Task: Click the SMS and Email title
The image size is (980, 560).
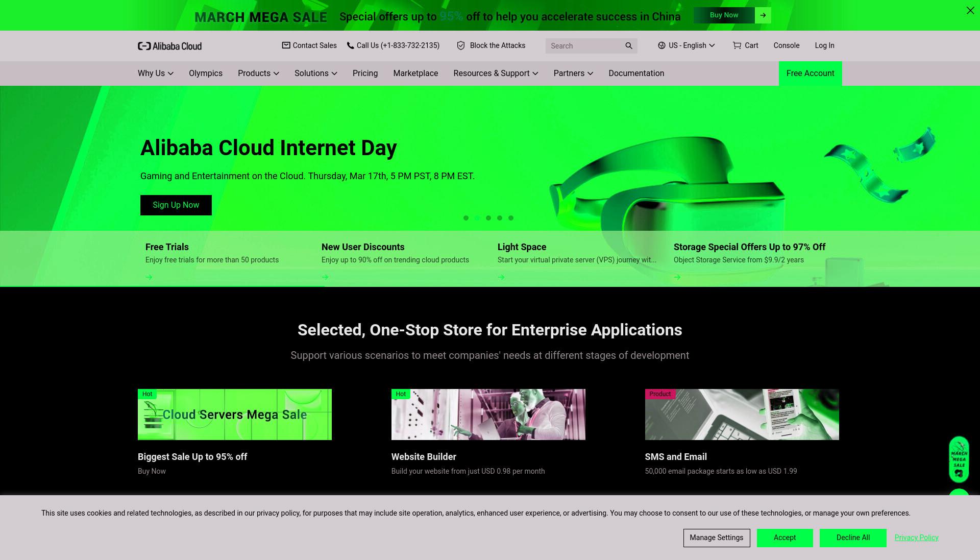Action: coord(676,457)
